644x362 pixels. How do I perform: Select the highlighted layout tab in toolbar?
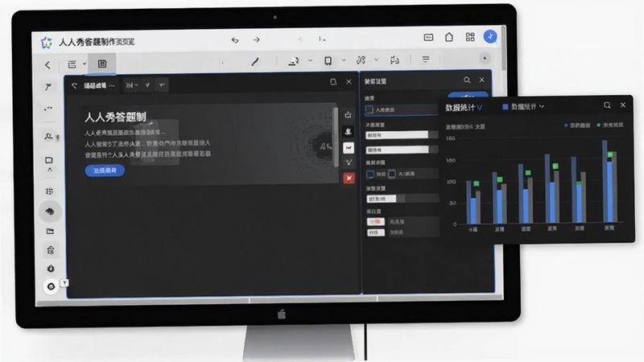(x=102, y=64)
